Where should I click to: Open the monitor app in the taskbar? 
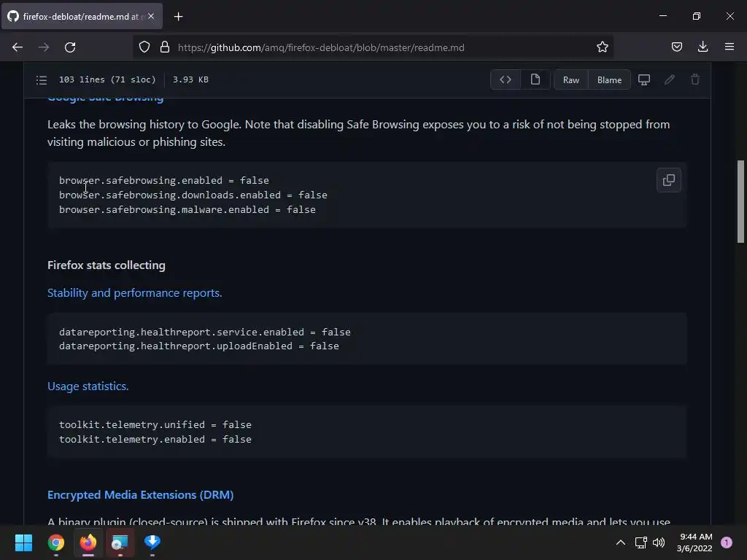120,542
